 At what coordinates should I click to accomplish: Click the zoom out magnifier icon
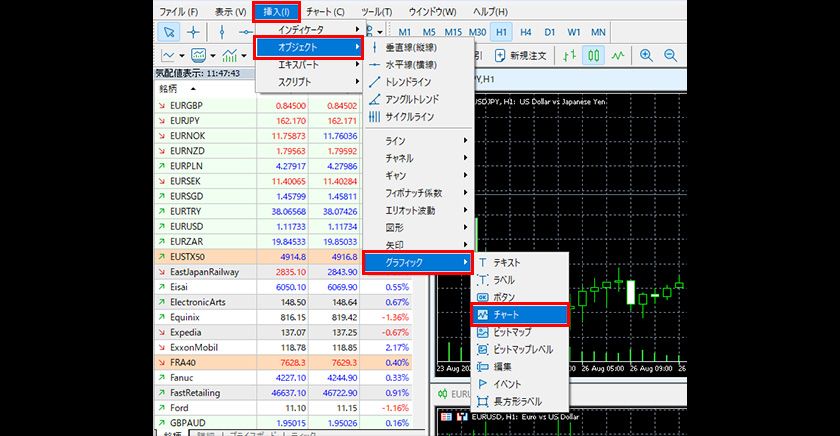[x=670, y=56]
